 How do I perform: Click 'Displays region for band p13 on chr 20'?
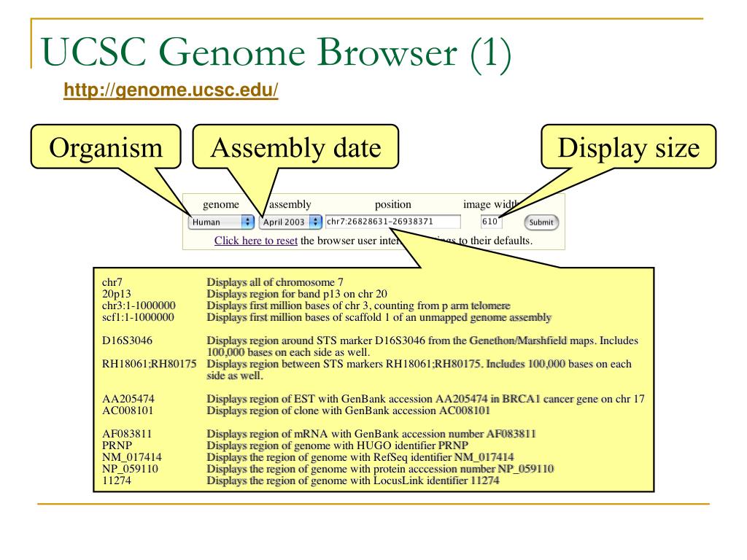297,294
